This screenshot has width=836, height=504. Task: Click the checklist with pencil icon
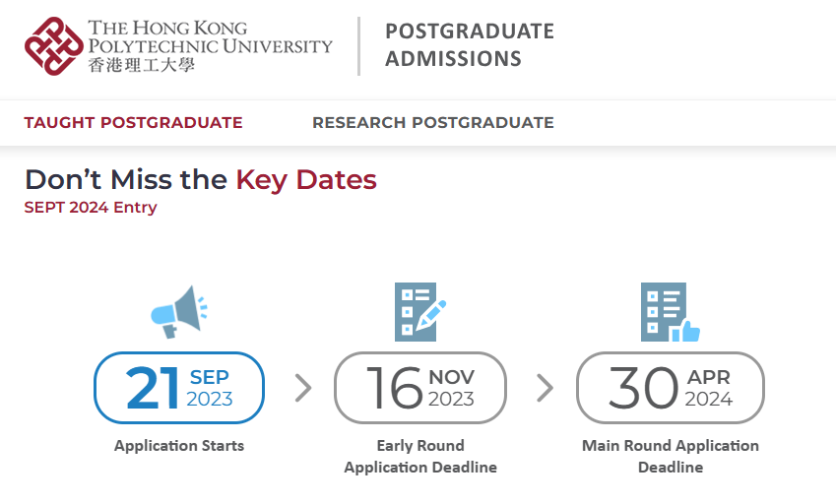[419, 312]
